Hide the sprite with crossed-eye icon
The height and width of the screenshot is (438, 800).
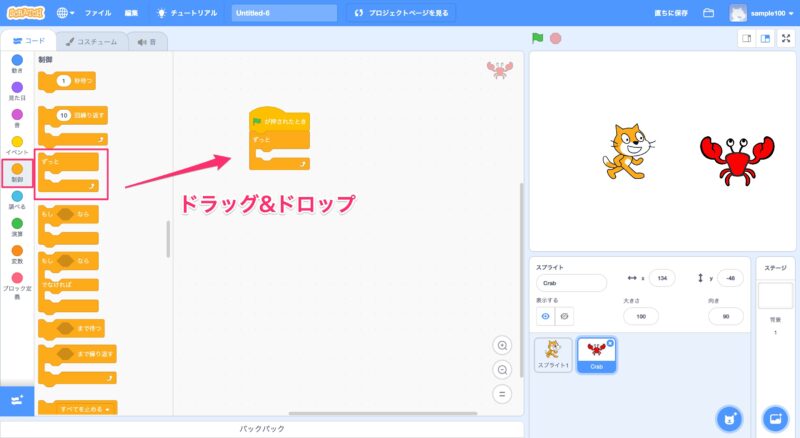pos(564,316)
